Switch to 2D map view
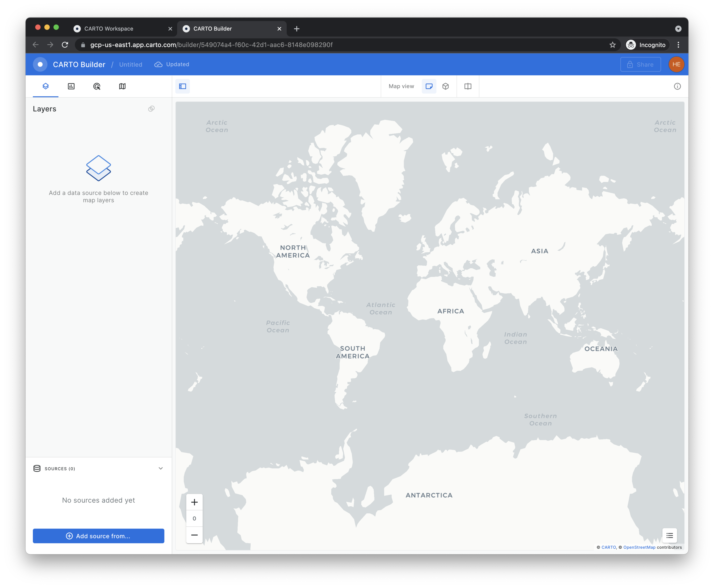Image resolution: width=714 pixels, height=588 pixels. tap(429, 86)
